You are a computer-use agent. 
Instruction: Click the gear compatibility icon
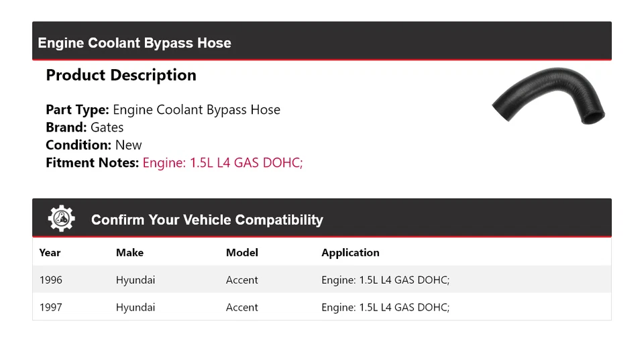coord(61,219)
